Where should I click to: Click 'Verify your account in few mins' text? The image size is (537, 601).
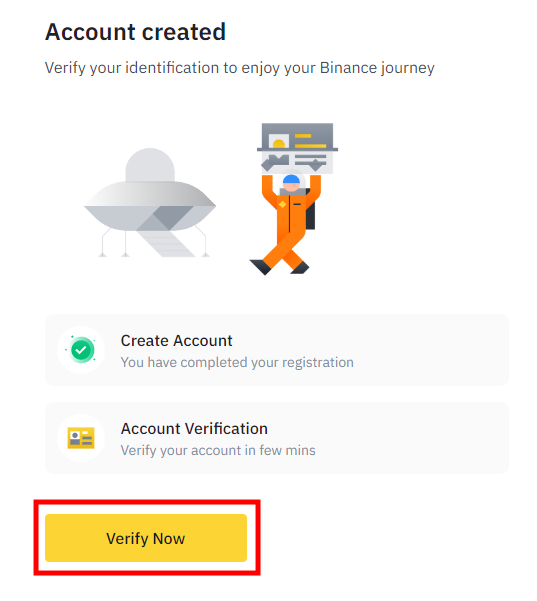point(218,450)
